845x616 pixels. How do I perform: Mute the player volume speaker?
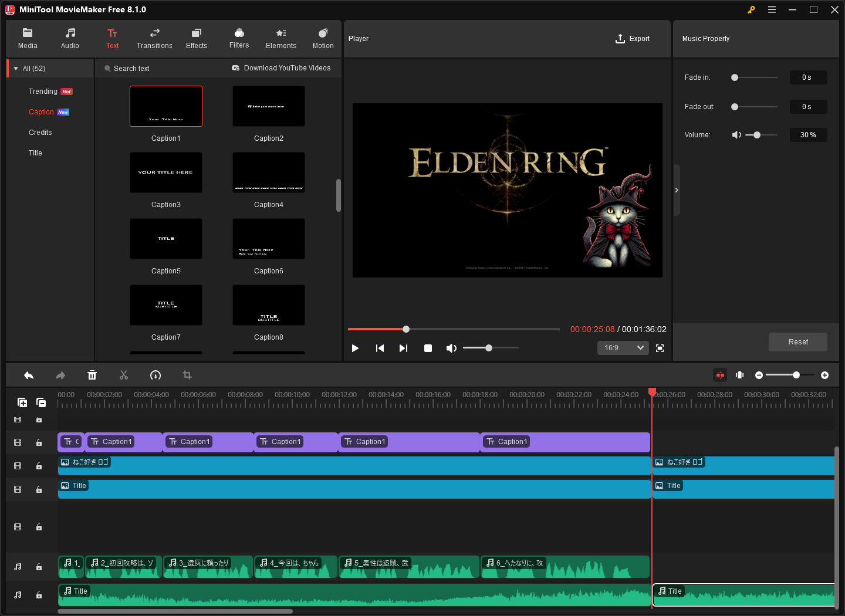(451, 348)
